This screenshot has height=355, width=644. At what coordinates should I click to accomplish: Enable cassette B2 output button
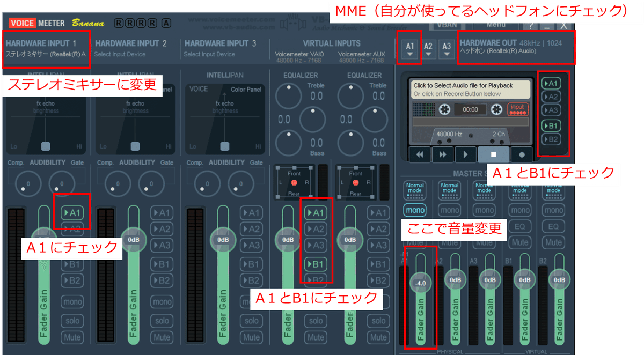click(x=551, y=139)
